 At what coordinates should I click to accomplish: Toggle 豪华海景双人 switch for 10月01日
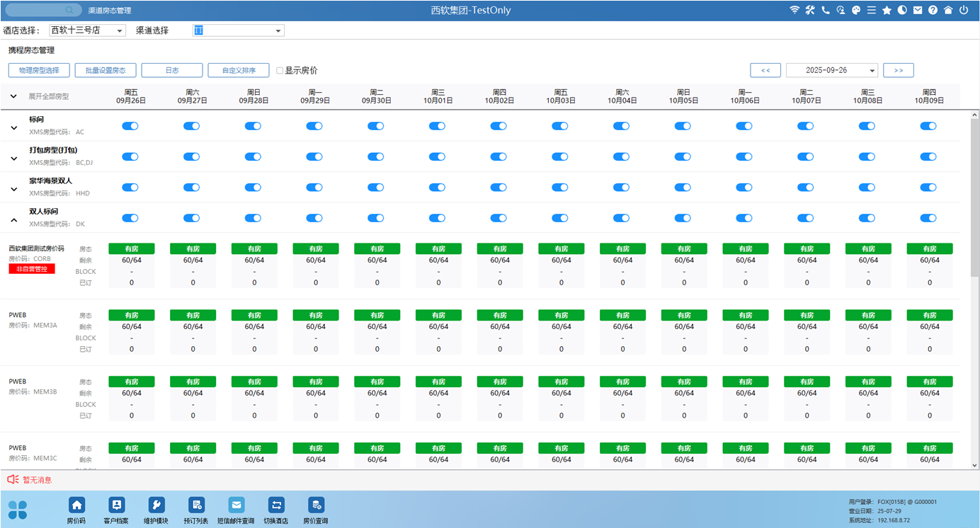438,188
